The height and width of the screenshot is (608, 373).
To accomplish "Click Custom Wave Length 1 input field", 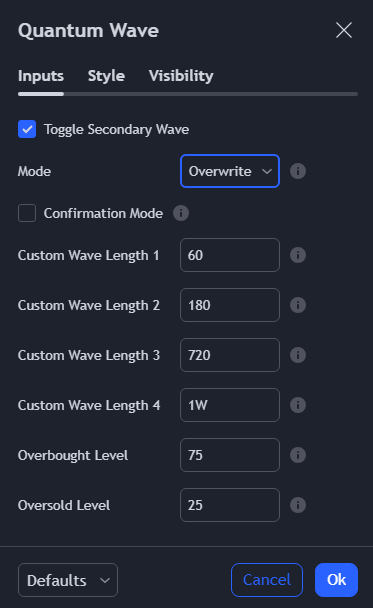I will (x=230, y=255).
